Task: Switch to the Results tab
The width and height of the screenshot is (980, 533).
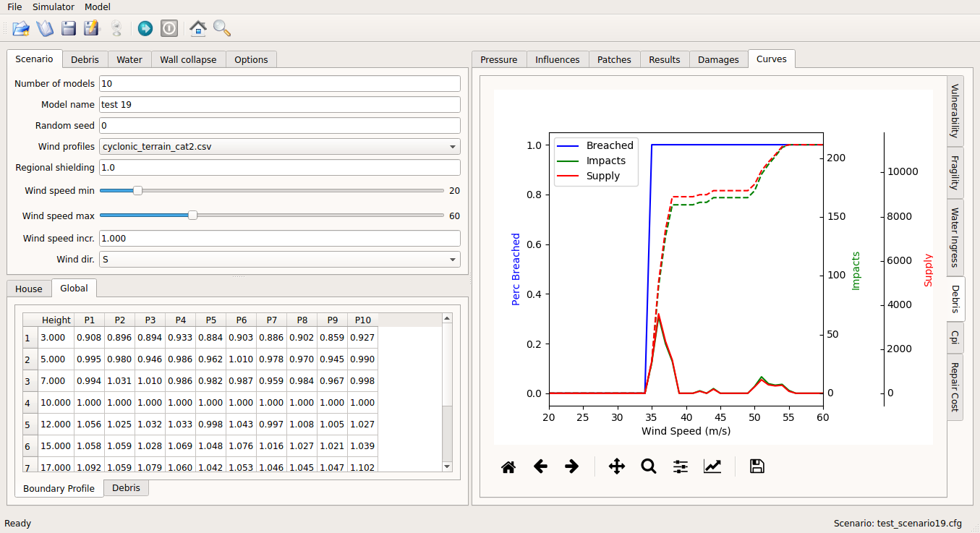Action: (x=665, y=59)
